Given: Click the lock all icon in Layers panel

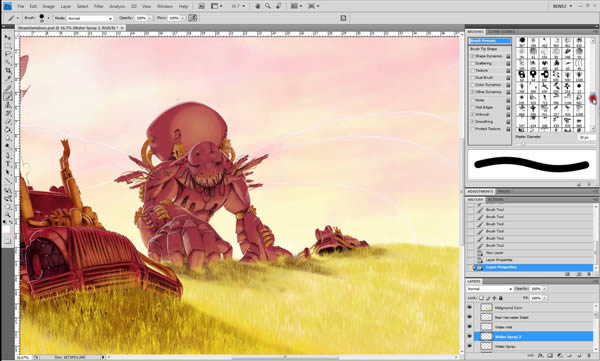Looking at the screenshot, I should click(x=501, y=298).
